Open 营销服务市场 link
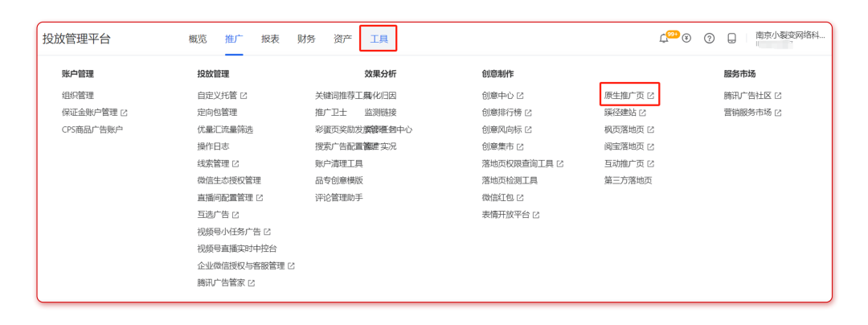 [x=747, y=113]
